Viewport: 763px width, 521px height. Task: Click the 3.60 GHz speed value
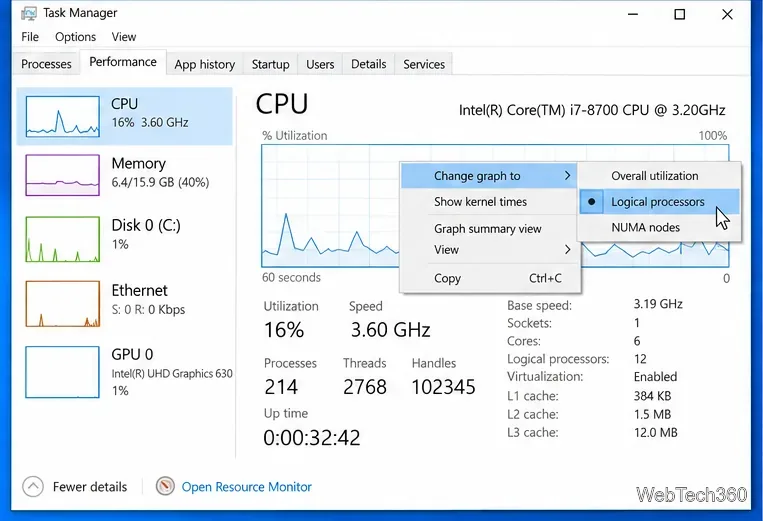(391, 330)
